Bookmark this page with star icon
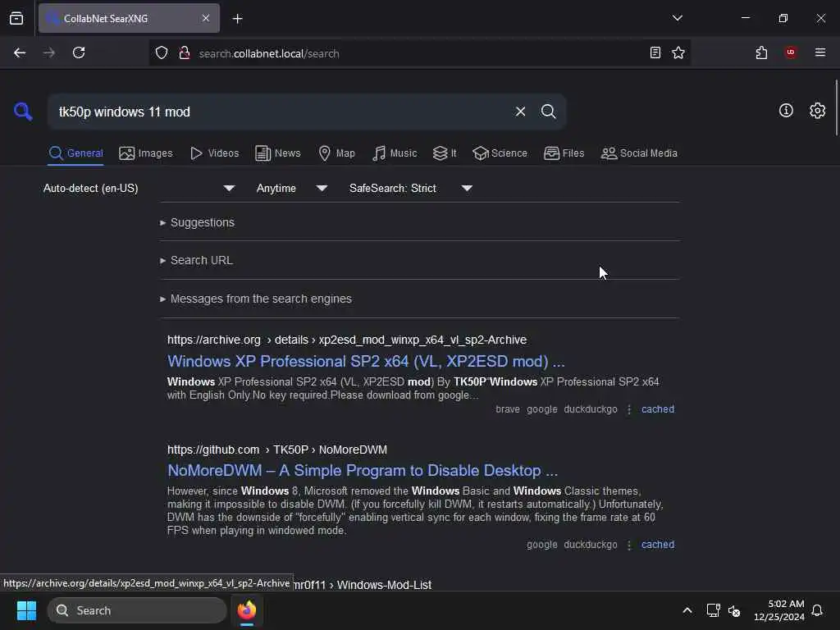840x630 pixels. coord(678,52)
